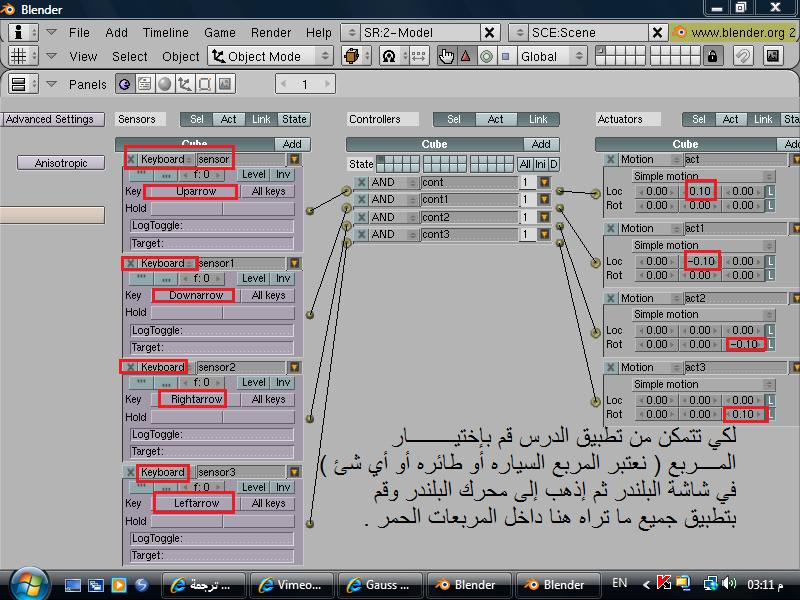The width and height of the screenshot is (800, 600).
Task: Open the SR:2-Model screen selector
Action: (x=351, y=33)
